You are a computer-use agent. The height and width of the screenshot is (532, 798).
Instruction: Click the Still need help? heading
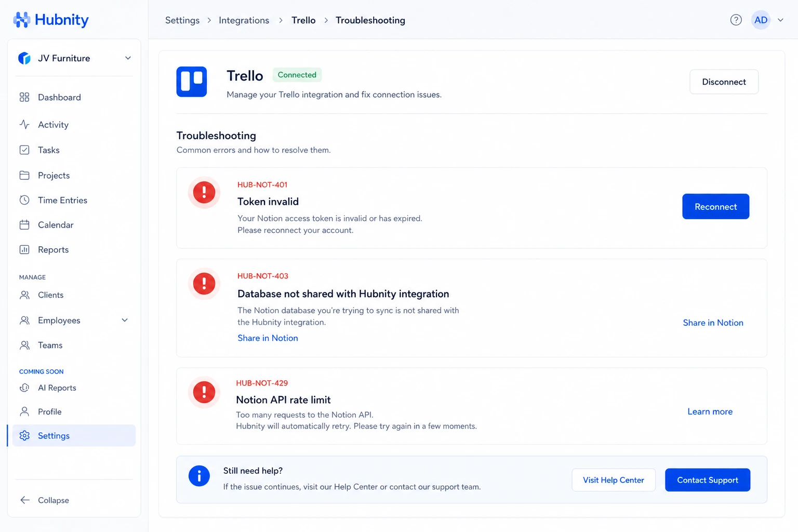point(253,471)
